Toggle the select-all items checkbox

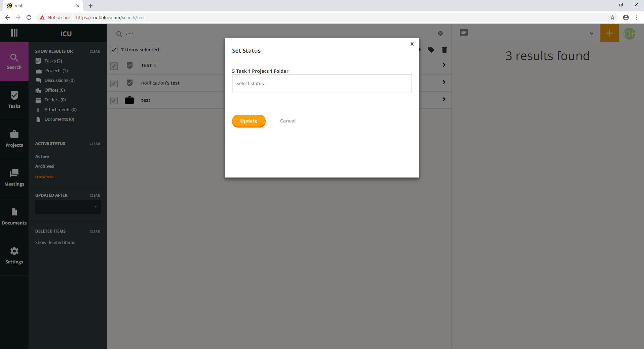click(x=114, y=50)
